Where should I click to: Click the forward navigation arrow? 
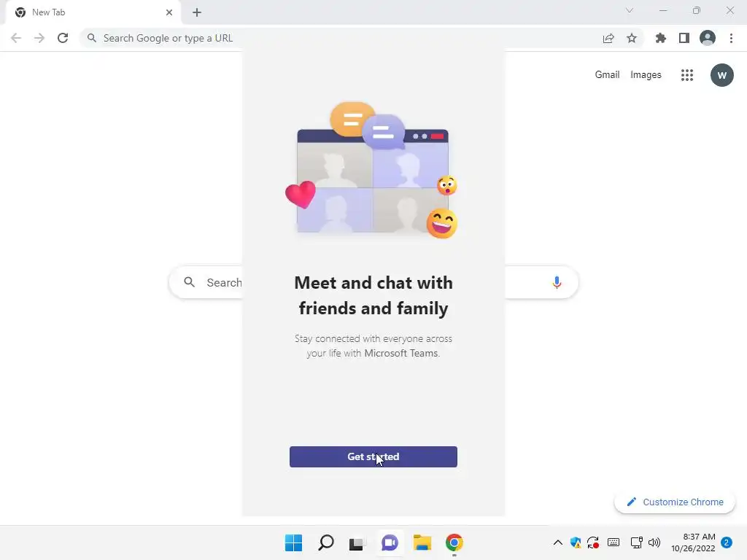tap(39, 38)
